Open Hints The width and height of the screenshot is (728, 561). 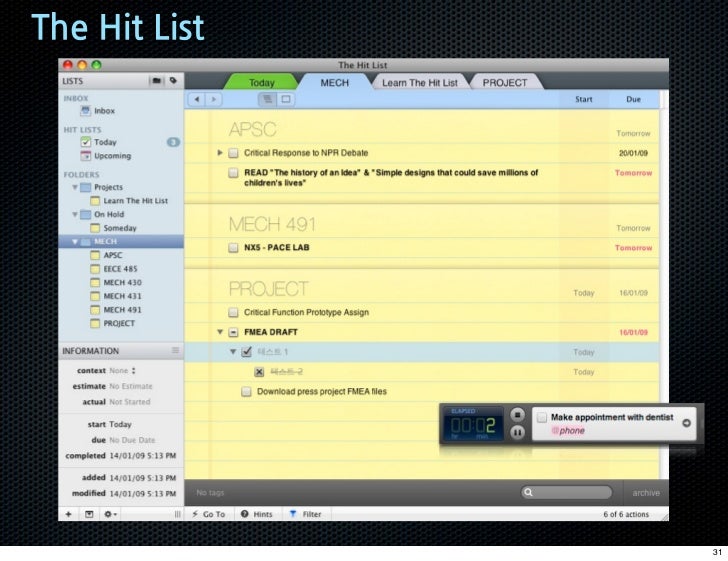click(257, 514)
